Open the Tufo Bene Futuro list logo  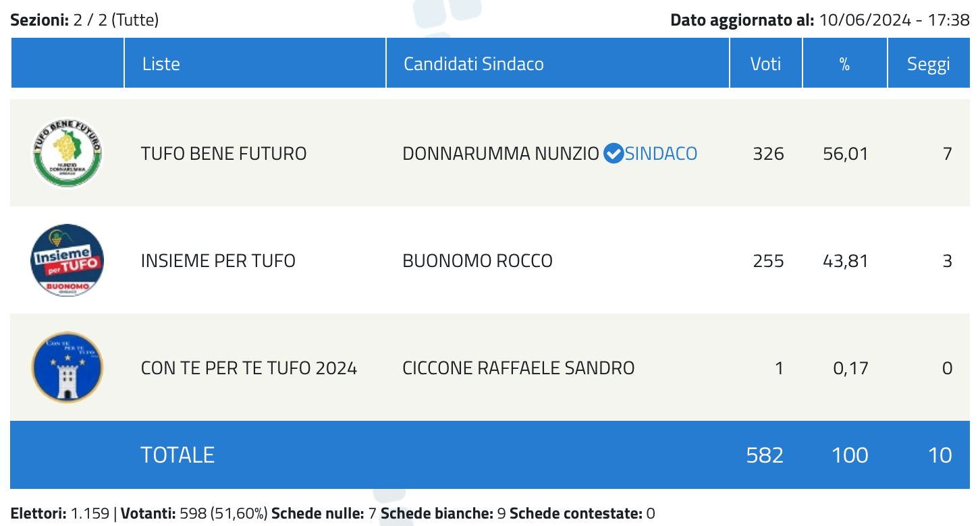[67, 153]
